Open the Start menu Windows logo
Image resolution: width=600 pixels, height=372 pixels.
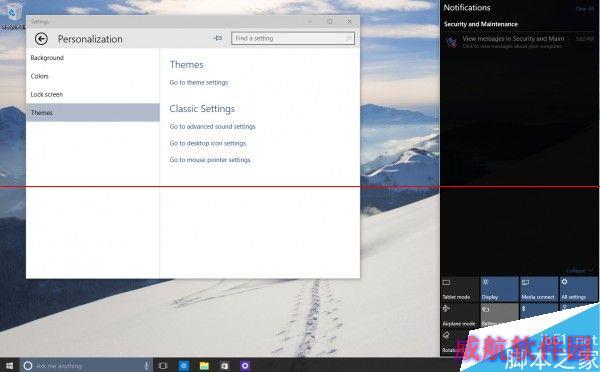pos(9,366)
